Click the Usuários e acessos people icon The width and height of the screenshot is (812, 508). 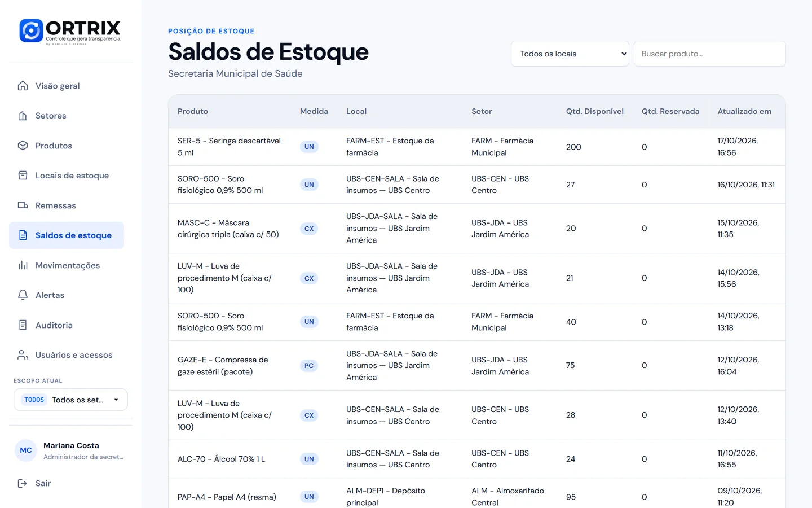23,355
